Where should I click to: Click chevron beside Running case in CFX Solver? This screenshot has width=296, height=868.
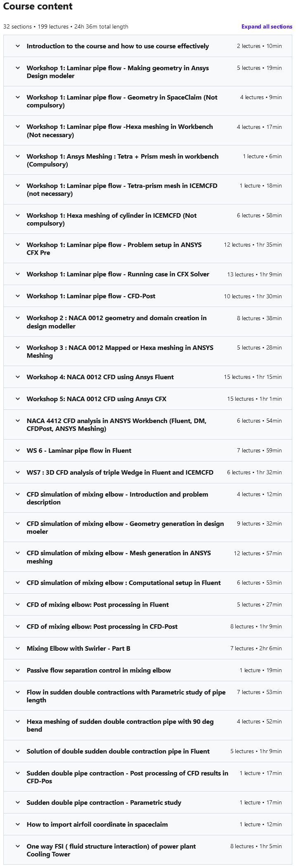click(18, 274)
